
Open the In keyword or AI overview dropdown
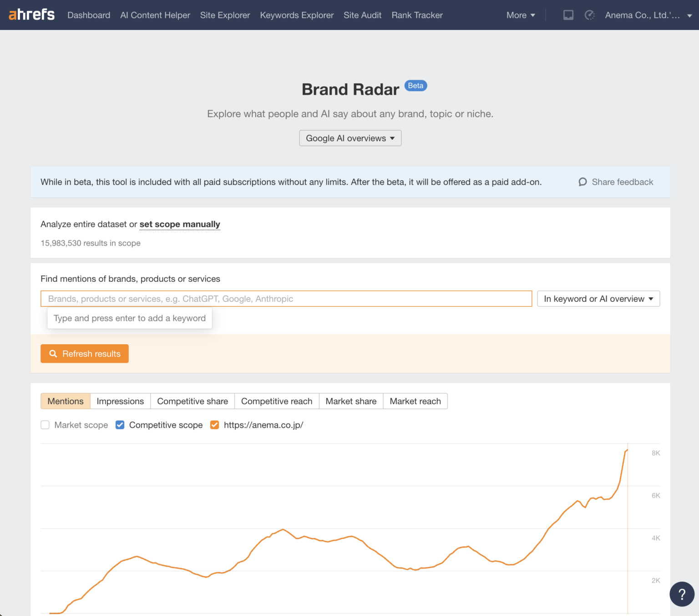[x=598, y=299]
